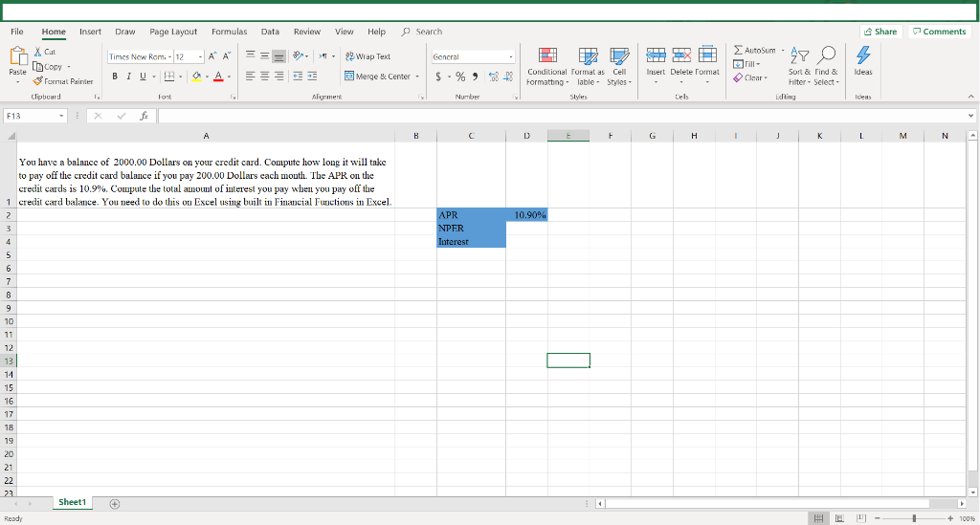Apply Comma Style number format

click(475, 77)
